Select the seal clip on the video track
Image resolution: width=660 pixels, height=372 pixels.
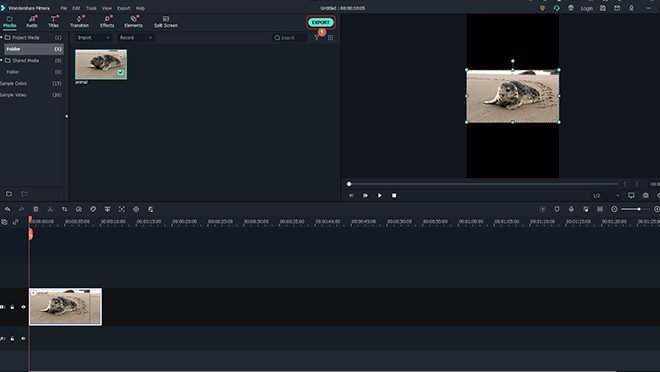click(x=65, y=307)
